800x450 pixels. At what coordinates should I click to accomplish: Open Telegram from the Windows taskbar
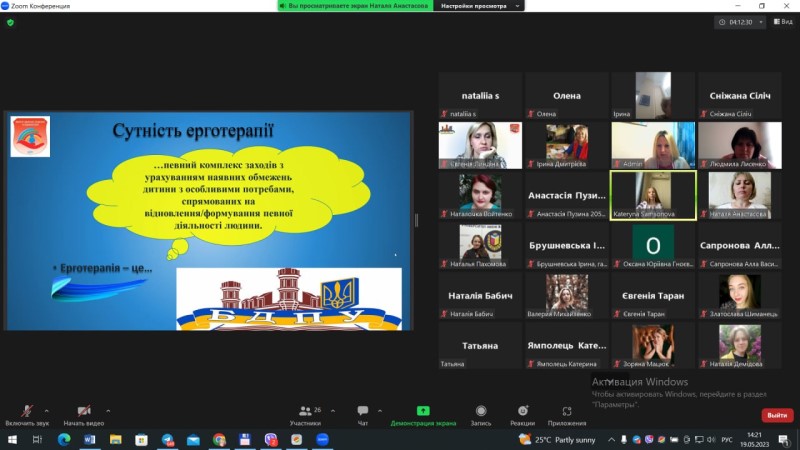(x=167, y=439)
